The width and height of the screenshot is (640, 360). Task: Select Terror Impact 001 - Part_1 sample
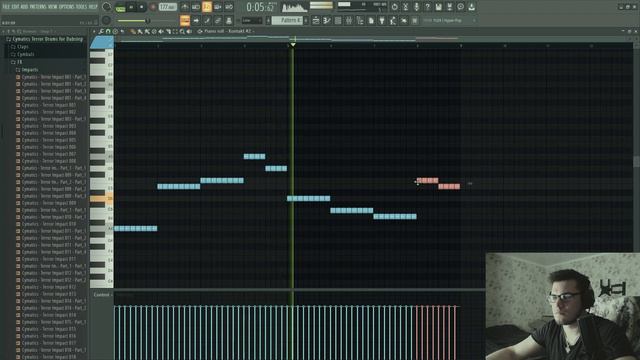pyautogui.click(x=51, y=77)
